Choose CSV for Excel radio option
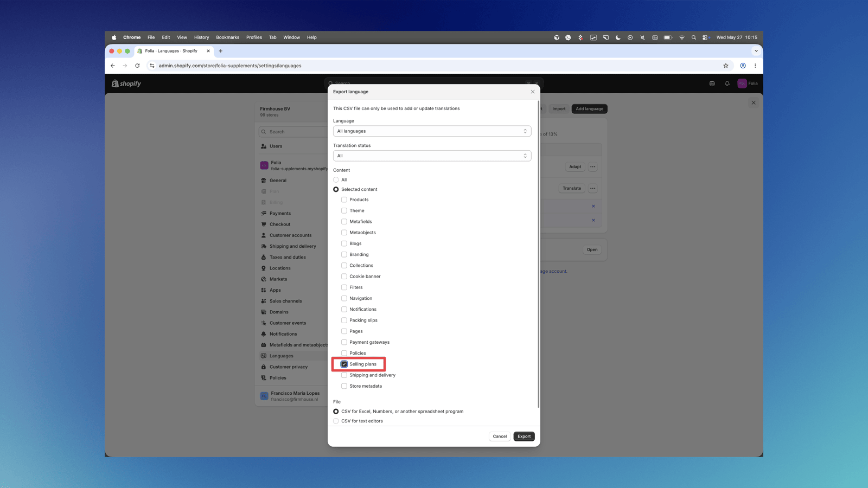Screen dimensions: 868x488 coord(336,412)
